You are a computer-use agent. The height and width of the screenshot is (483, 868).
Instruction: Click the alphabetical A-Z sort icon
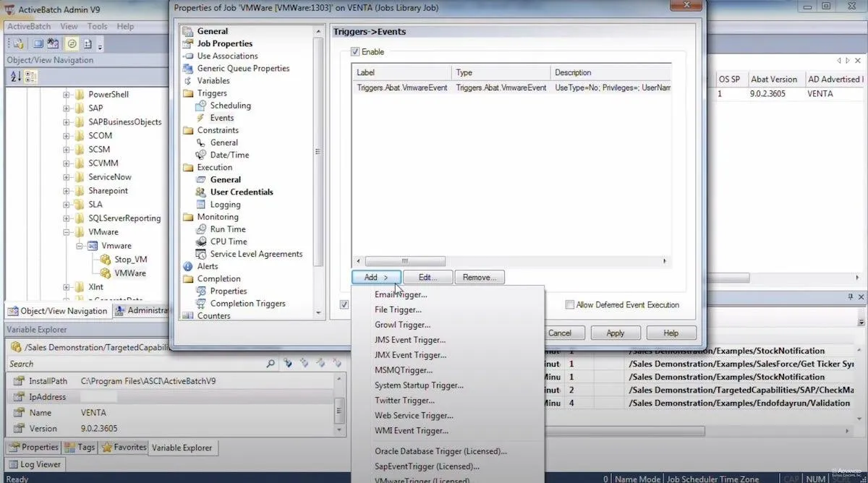16,77
